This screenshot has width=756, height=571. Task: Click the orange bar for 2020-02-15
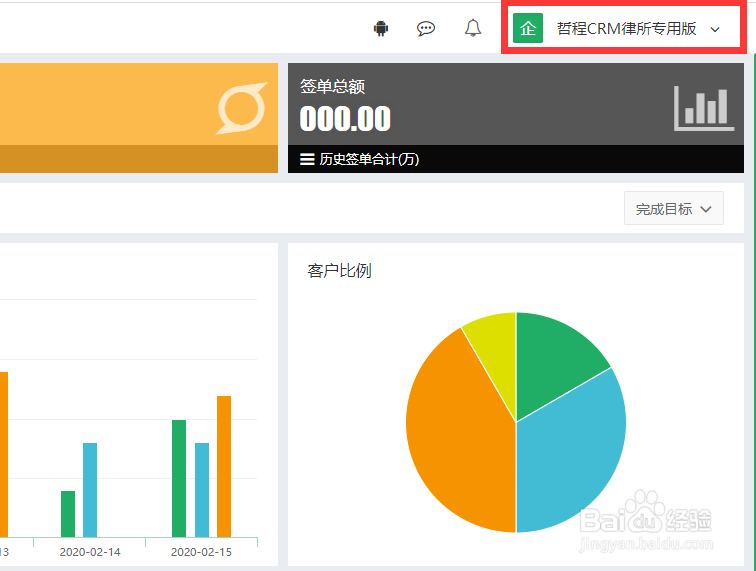pos(224,466)
